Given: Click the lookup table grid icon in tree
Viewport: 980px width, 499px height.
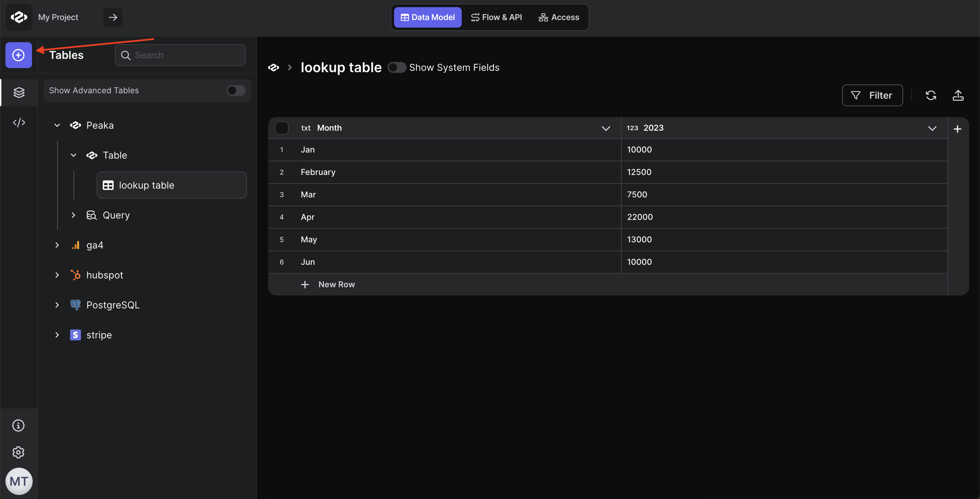Looking at the screenshot, I should pos(108,186).
